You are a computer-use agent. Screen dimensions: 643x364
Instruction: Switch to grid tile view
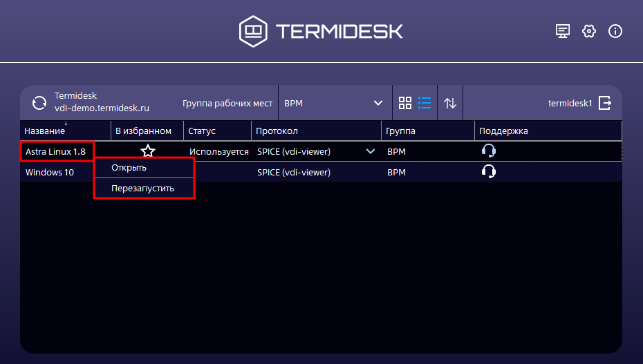coord(404,103)
